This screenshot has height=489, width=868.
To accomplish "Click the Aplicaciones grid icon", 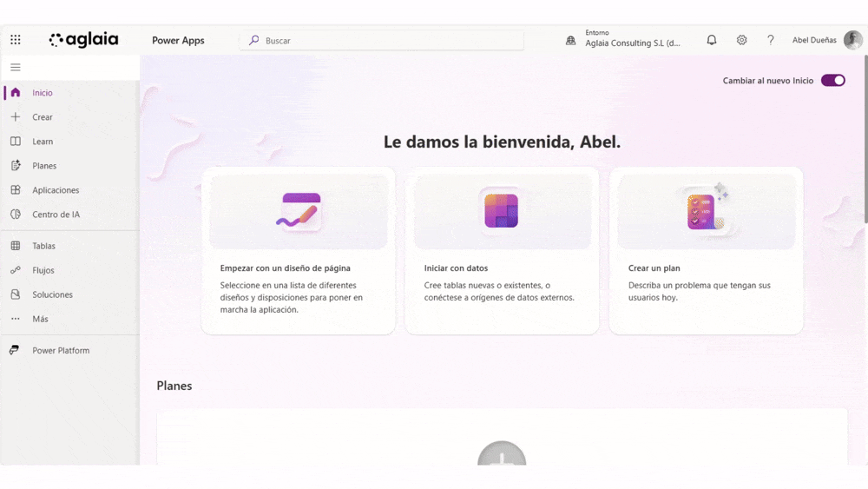I will tap(16, 190).
